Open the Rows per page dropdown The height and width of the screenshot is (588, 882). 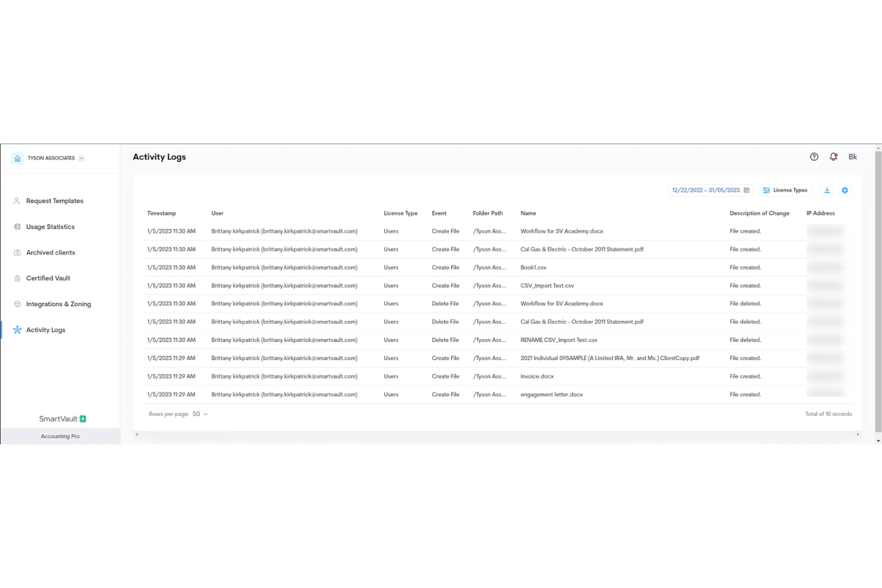[205, 413]
